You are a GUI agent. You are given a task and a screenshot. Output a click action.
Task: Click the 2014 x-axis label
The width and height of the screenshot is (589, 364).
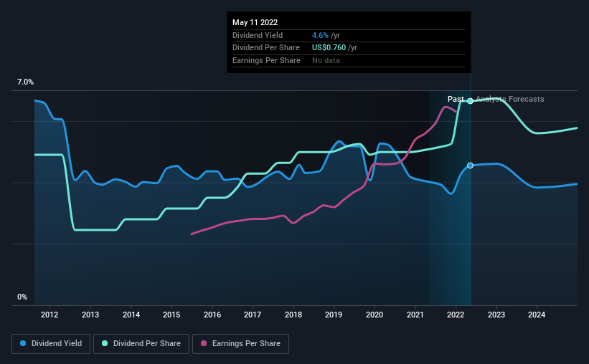tap(131, 315)
